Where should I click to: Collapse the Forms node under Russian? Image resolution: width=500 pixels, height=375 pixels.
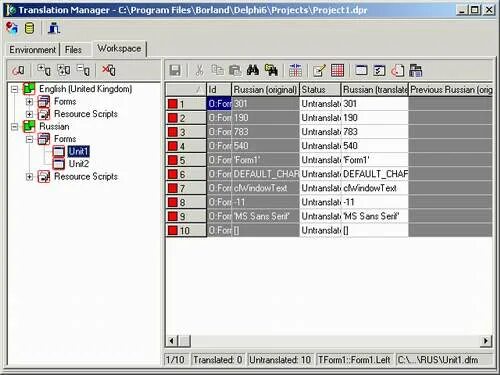(29, 139)
